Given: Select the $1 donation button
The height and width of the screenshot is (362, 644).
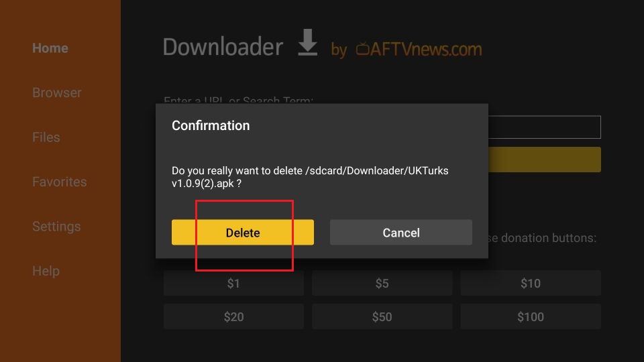Looking at the screenshot, I should [x=233, y=283].
